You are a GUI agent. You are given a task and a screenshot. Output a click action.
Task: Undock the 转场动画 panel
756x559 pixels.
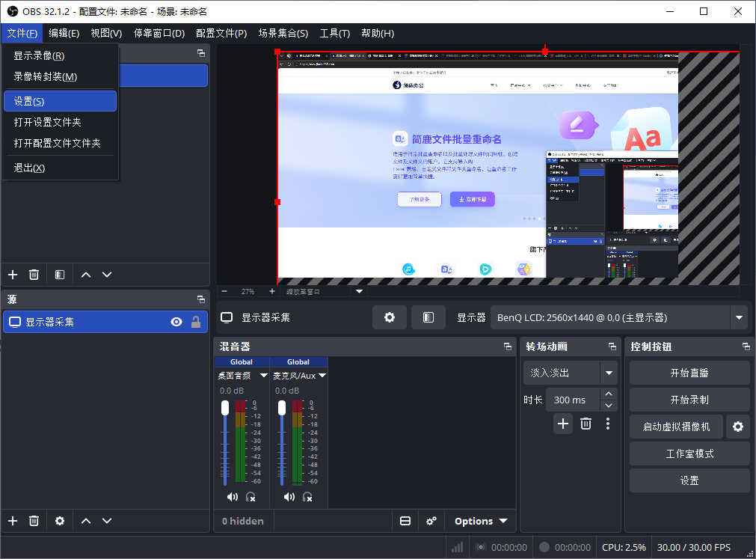[612, 346]
